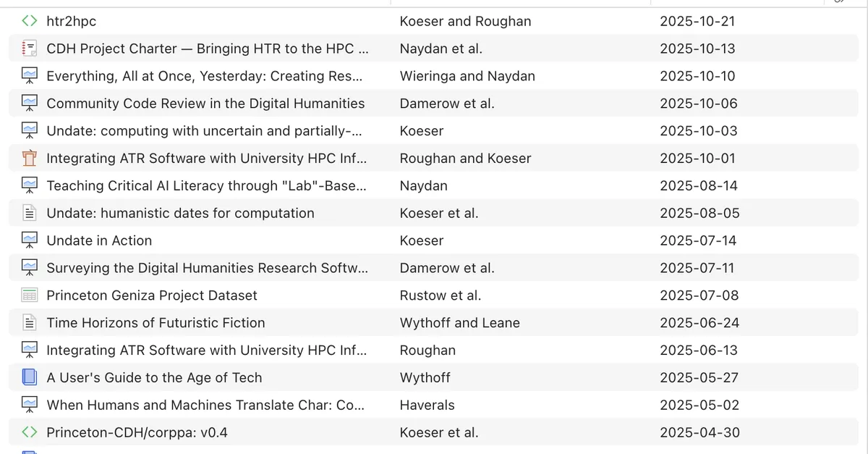Click presentation icon beside Undate in Action
The height and width of the screenshot is (454, 868).
(29, 241)
